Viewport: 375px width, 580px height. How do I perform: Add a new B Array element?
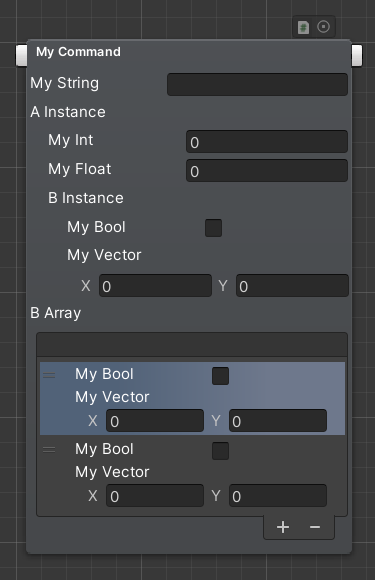point(283,527)
